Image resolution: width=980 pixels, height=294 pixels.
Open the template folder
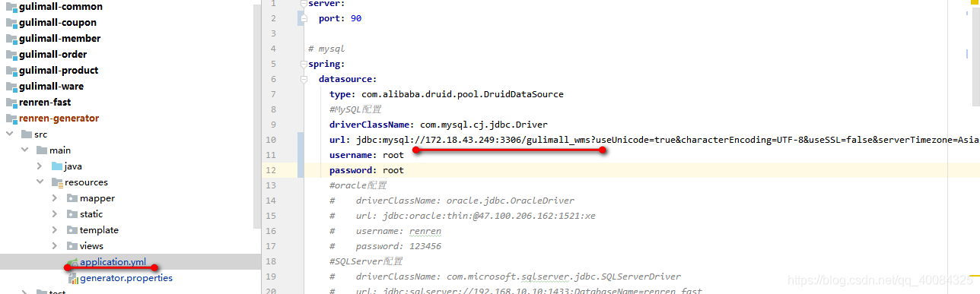[100, 230]
